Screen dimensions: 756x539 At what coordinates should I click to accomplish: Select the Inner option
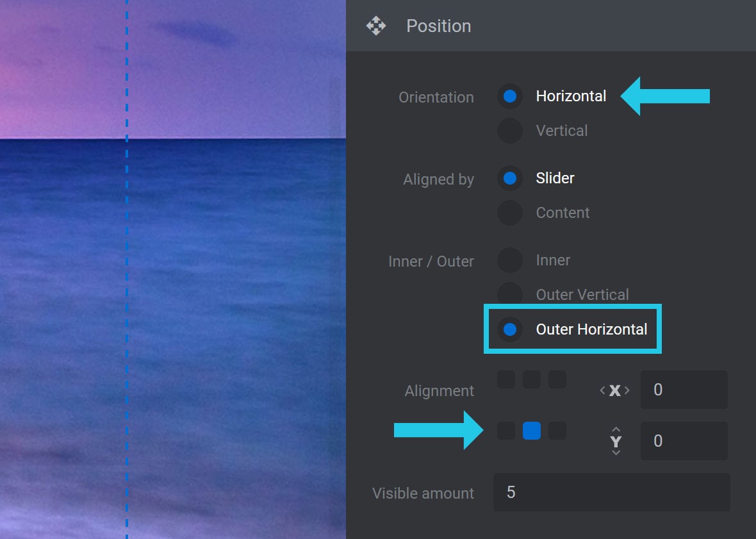pos(510,260)
